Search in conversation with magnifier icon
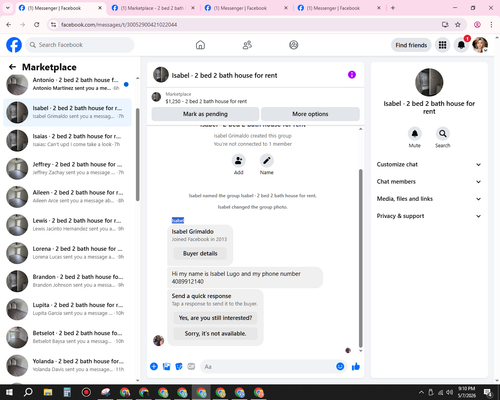This screenshot has height=400, width=500. pos(443,134)
